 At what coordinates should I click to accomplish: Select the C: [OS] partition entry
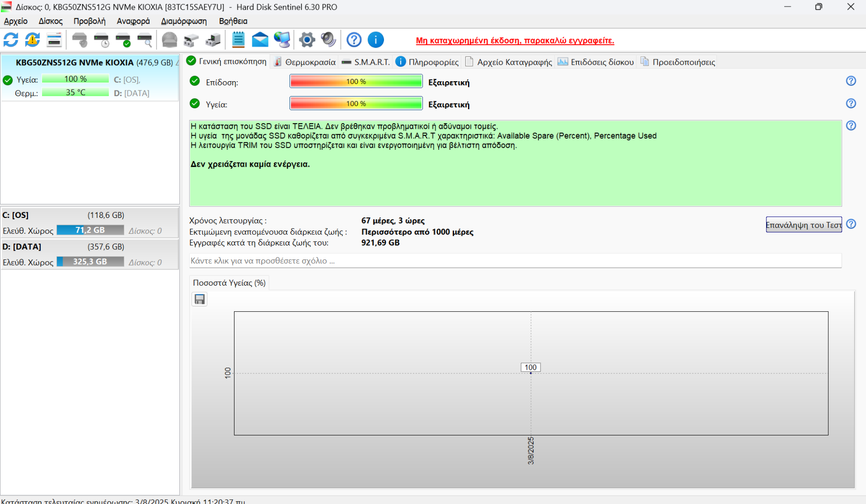coord(90,223)
